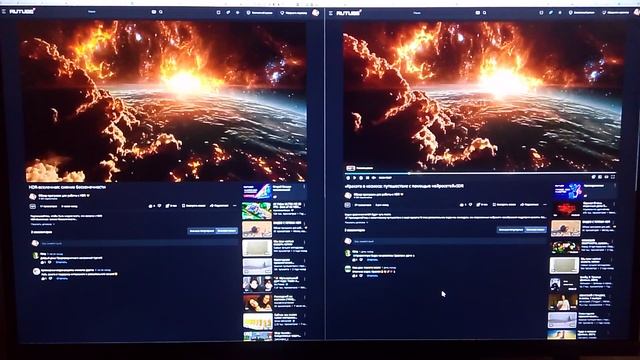Click the share button under the left video
The width and height of the screenshot is (640, 360).
220,206
